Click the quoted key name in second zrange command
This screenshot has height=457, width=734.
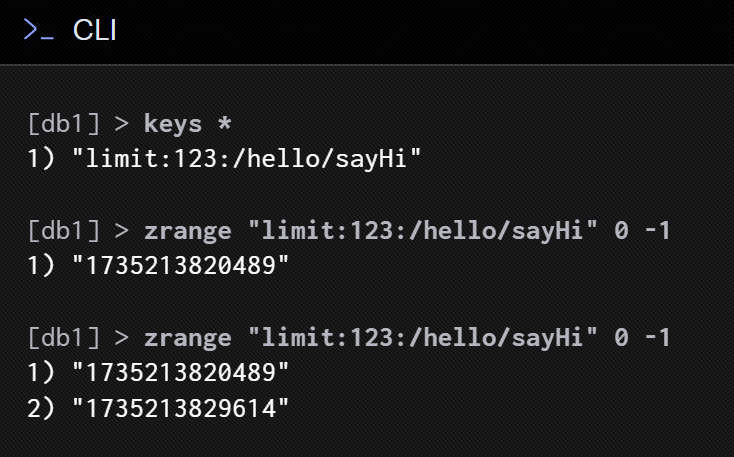point(423,338)
